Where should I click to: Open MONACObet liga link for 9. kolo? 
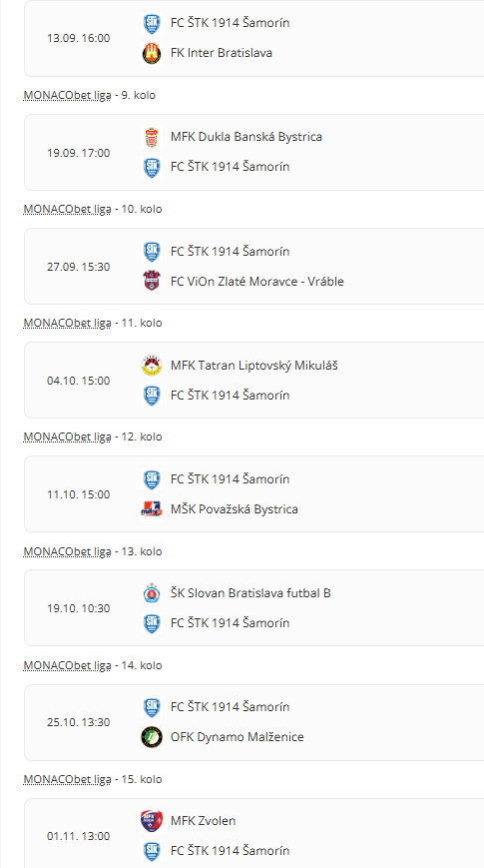[x=68, y=95]
